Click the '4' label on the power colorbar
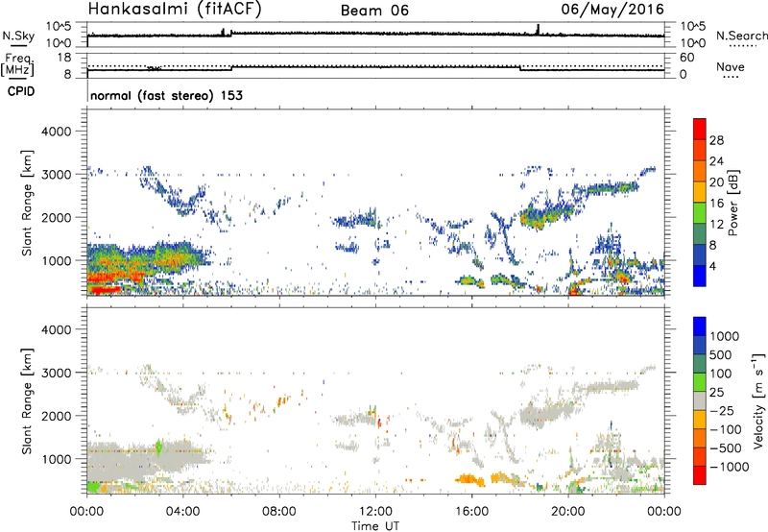768x532 pixels. pos(712,267)
